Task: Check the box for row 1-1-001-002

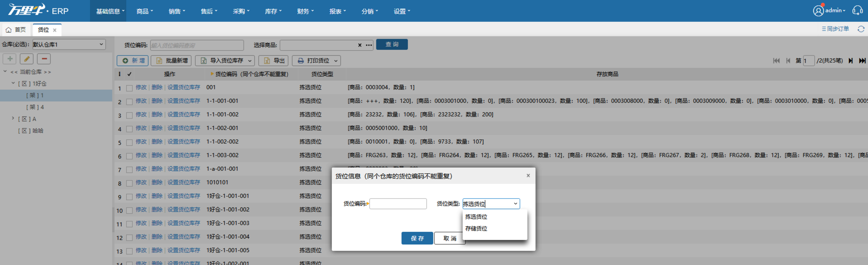Action: coord(129,115)
